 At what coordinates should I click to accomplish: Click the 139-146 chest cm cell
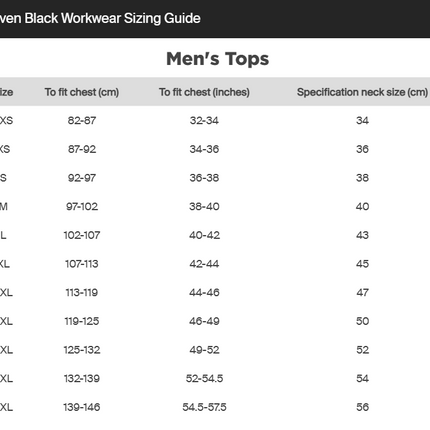82,407
